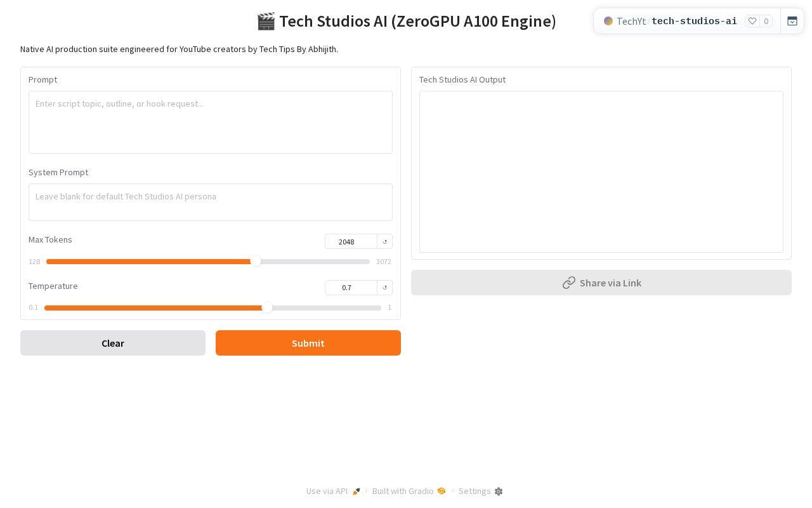Screen dimensions: 812x508
Task: Open Built with Gradio link
Action: coord(409,491)
